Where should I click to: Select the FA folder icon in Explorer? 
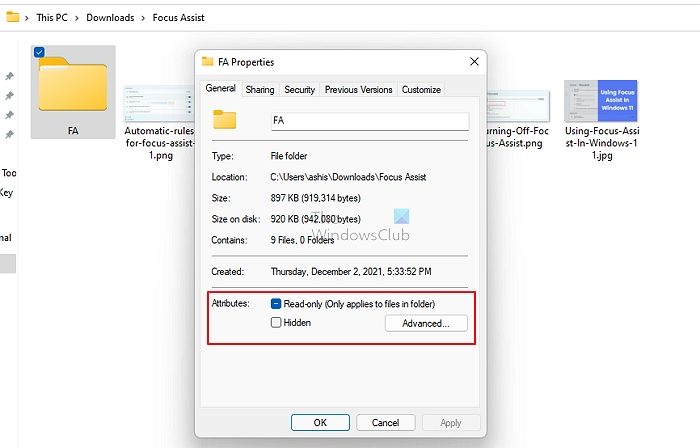pos(73,85)
